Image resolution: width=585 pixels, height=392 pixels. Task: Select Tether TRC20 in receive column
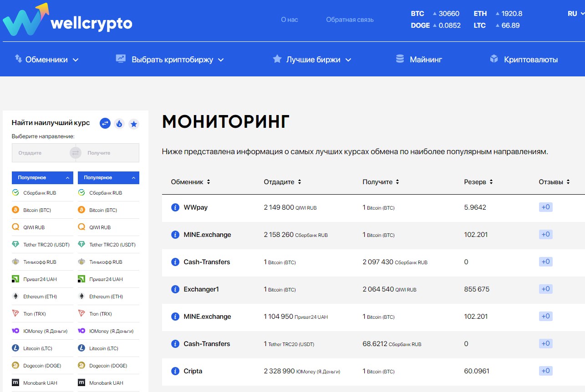click(108, 245)
